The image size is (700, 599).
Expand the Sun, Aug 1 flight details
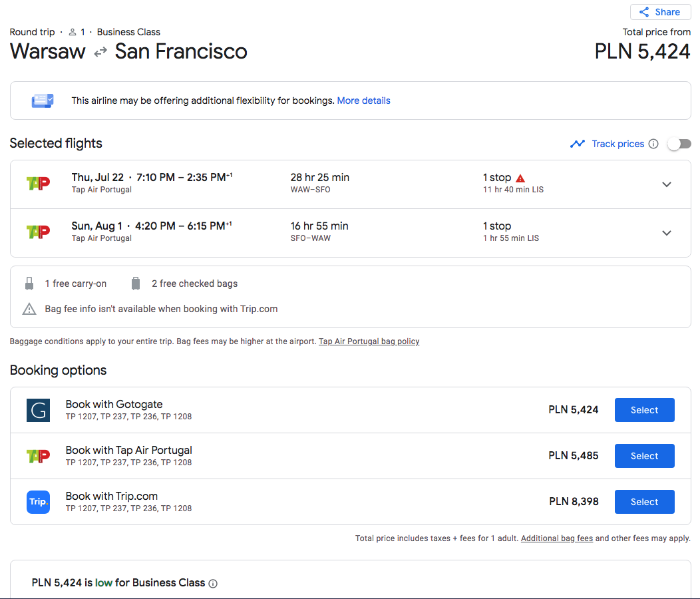(667, 233)
